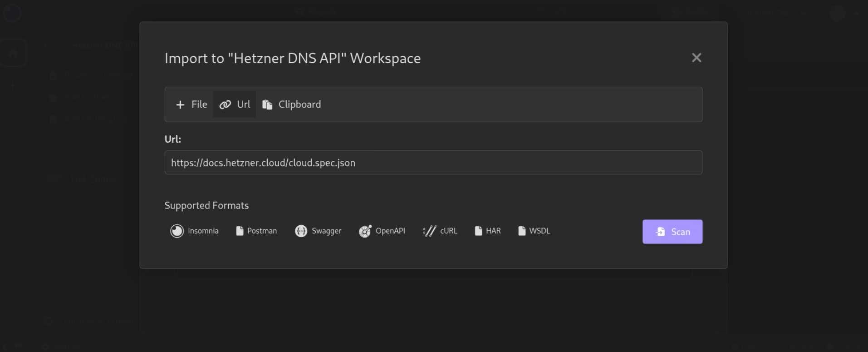This screenshot has height=352, width=868.
Task: Click the user avatar in top-right corner
Action: (x=838, y=13)
